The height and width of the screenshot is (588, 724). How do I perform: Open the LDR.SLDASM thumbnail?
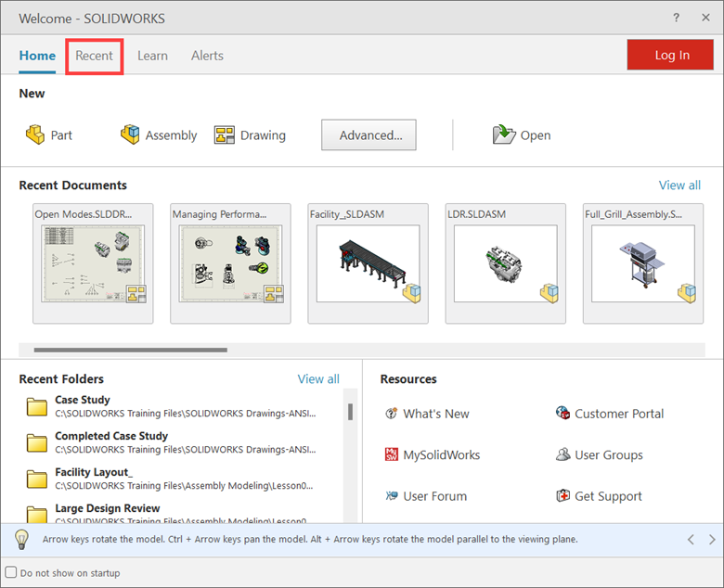tap(506, 263)
